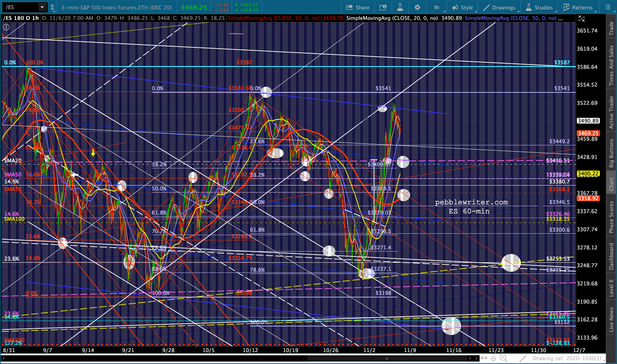Open the flask quick-study icon
This screenshot has height=364, width=617.
coord(400,7)
